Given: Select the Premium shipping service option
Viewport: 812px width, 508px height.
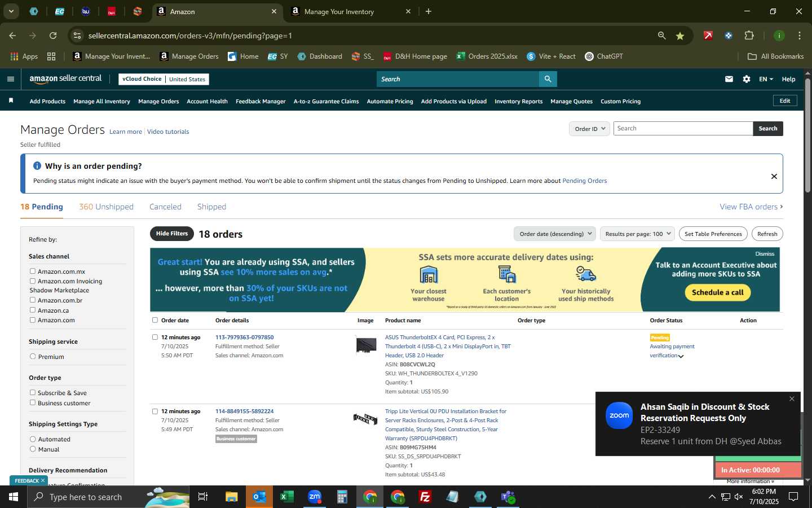Looking at the screenshot, I should click(33, 356).
